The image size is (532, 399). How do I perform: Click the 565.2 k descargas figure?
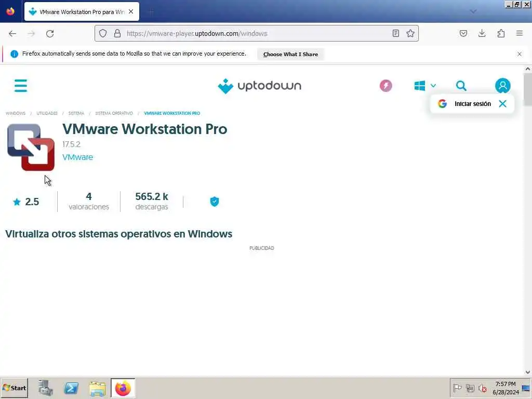(x=152, y=201)
